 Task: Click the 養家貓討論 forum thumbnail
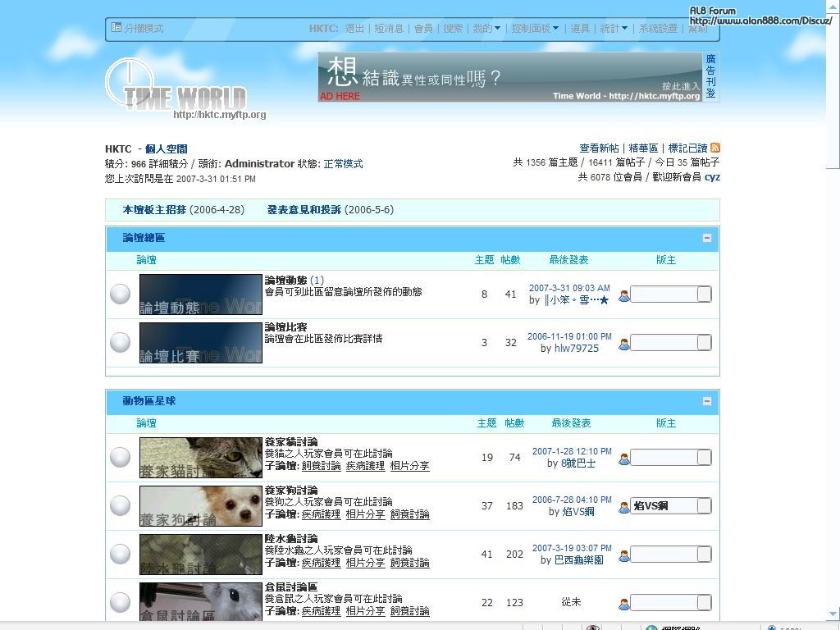point(200,457)
